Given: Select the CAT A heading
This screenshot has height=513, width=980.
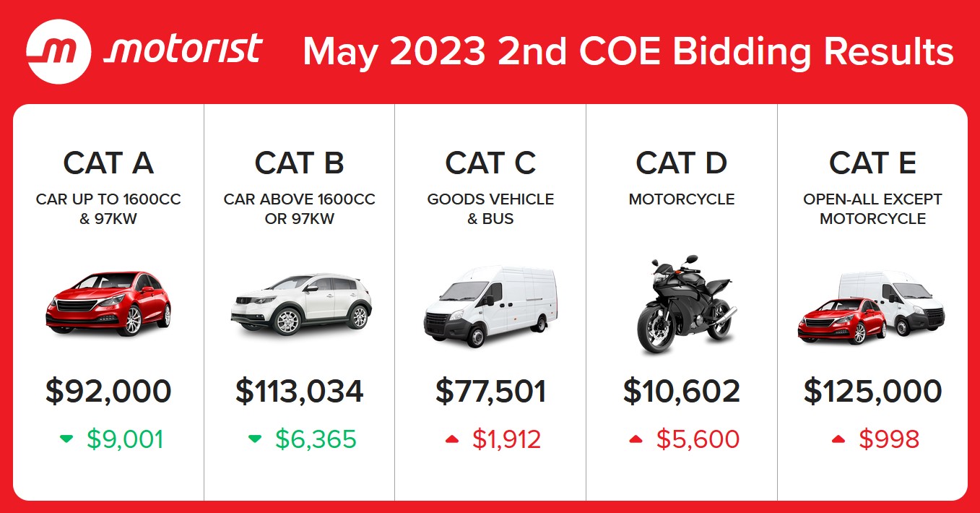Looking at the screenshot, I should point(108,163).
